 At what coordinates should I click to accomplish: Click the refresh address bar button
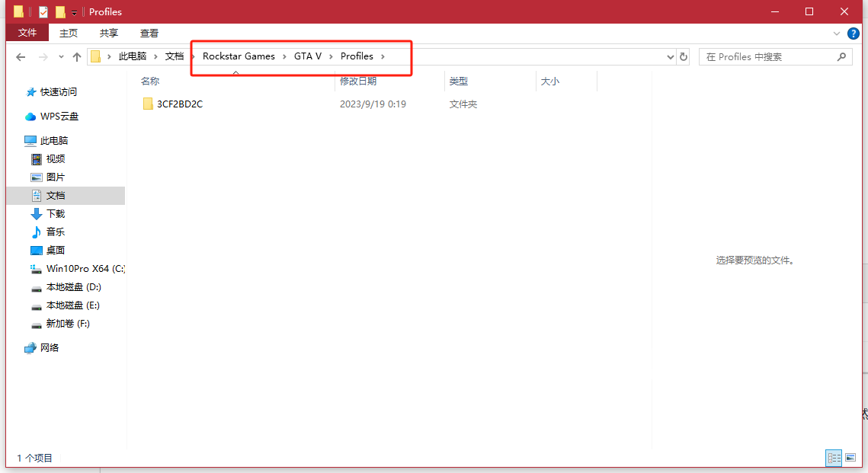(684, 57)
